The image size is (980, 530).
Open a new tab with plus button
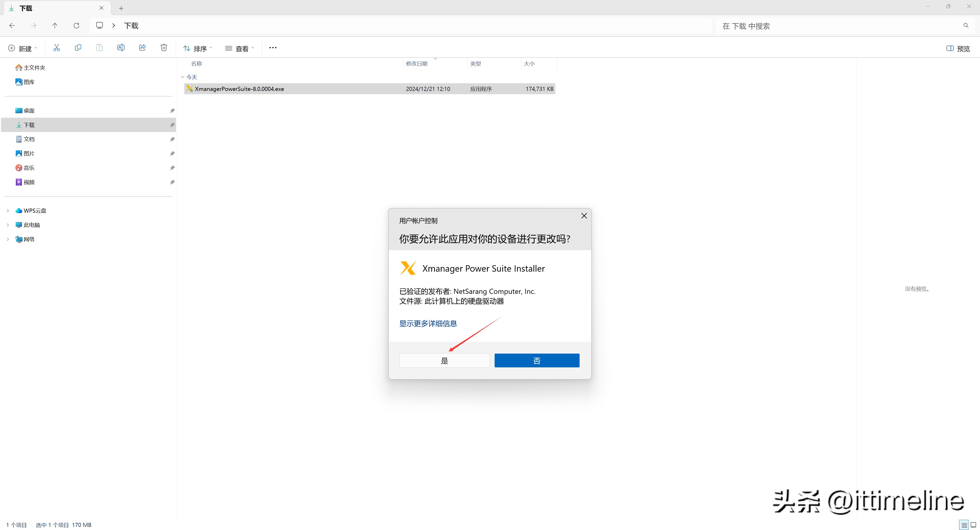click(x=121, y=8)
